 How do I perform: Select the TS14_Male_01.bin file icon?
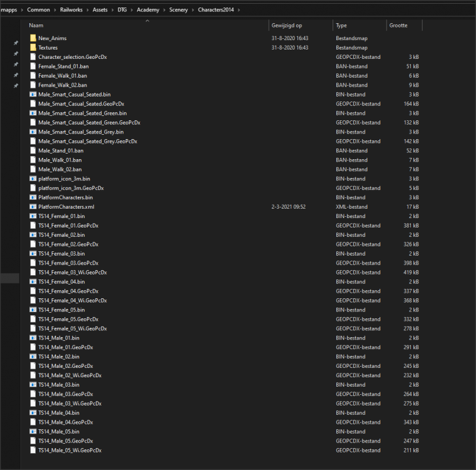(33, 338)
